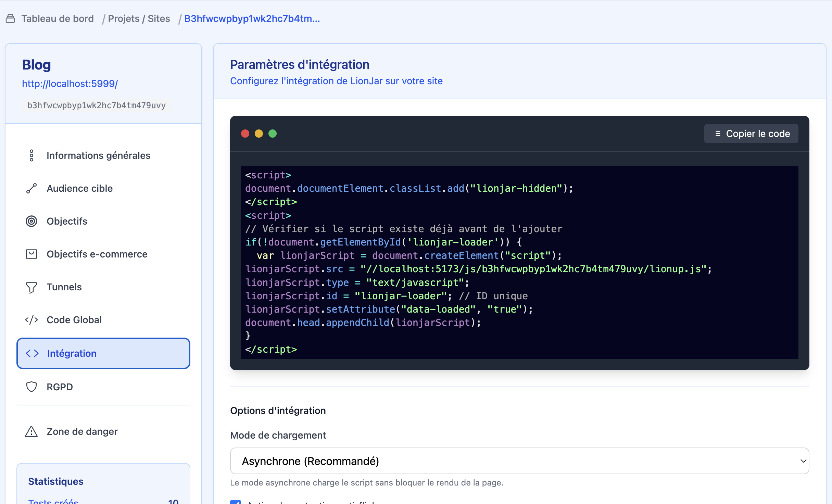Go to Audience cible settings

103,188
